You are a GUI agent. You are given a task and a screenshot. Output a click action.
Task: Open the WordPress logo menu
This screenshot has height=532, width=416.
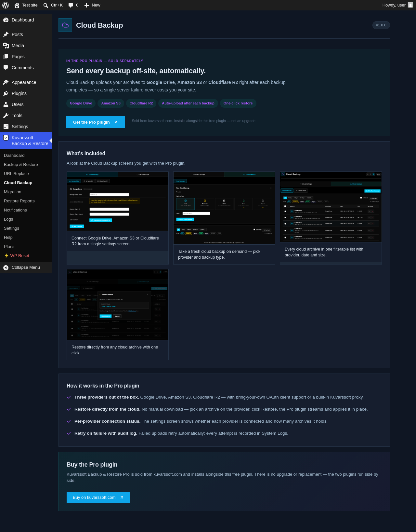6,5
